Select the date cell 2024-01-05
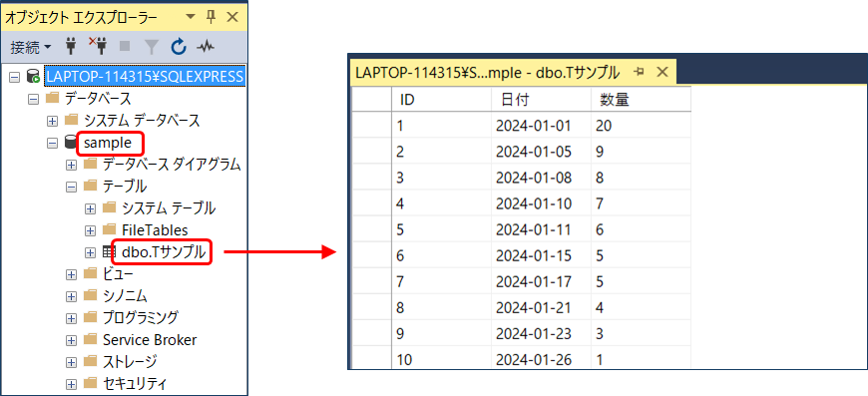The height and width of the screenshot is (396, 868). (541, 152)
